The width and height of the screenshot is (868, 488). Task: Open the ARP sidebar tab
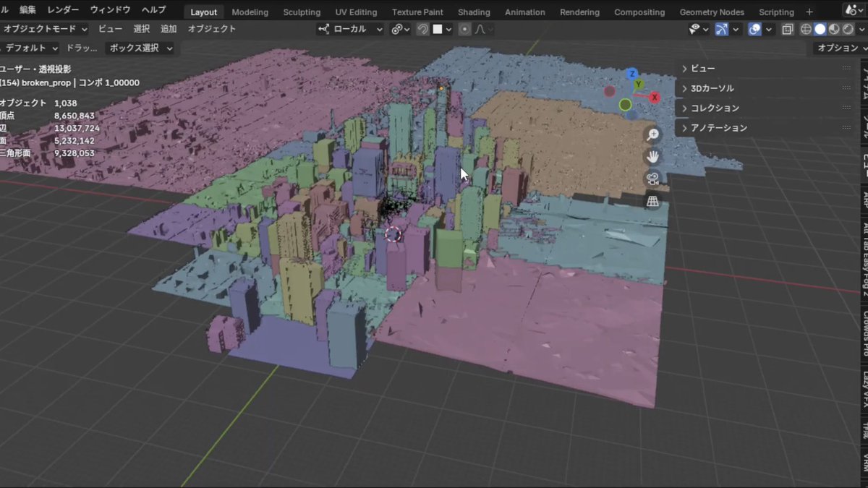click(864, 200)
